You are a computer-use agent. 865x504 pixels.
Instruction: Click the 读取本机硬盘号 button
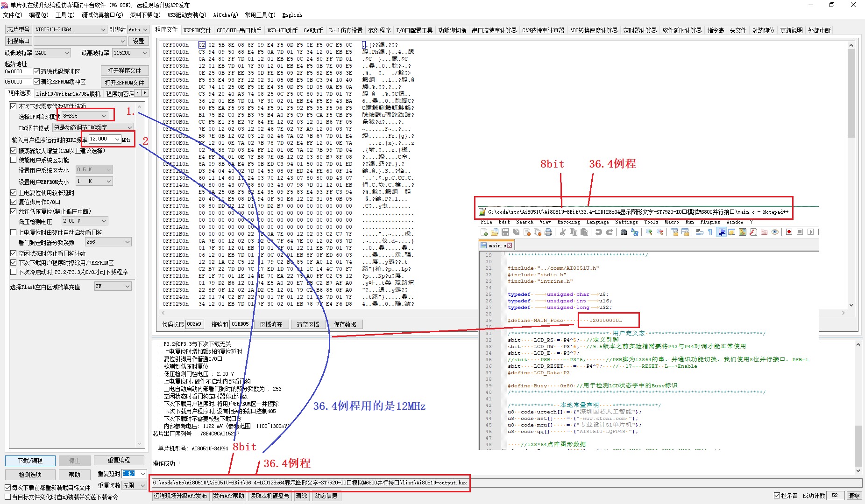click(x=269, y=496)
